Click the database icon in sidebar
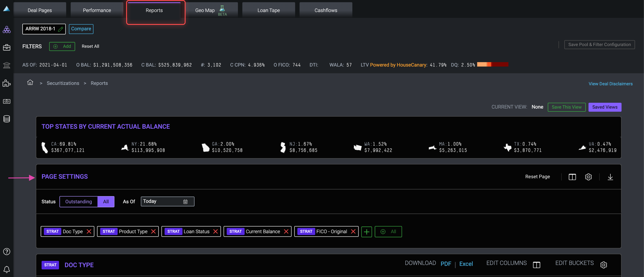644x277 pixels. pyautogui.click(x=7, y=119)
